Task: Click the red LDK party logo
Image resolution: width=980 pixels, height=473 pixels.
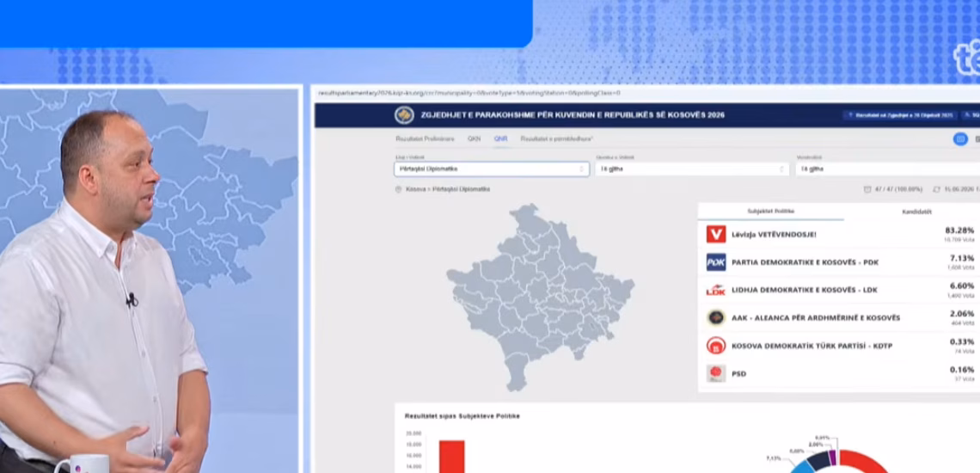Action: click(715, 291)
